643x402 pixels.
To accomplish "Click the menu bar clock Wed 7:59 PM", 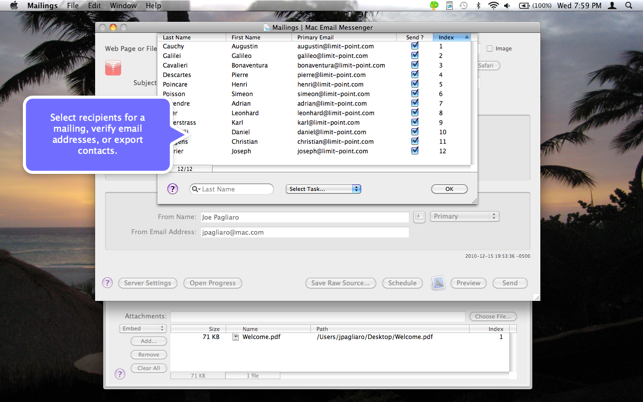I will coord(579,5).
